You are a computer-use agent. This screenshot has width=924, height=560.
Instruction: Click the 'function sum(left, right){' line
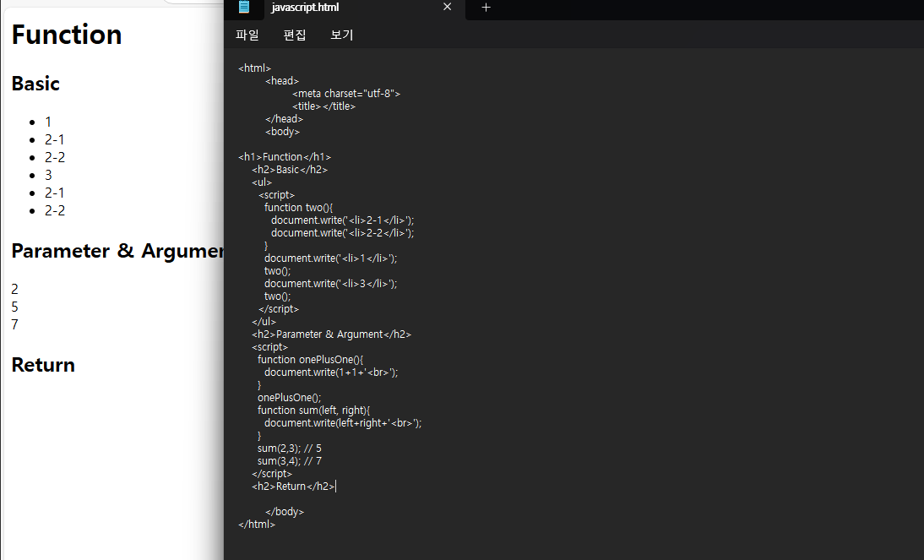point(313,410)
